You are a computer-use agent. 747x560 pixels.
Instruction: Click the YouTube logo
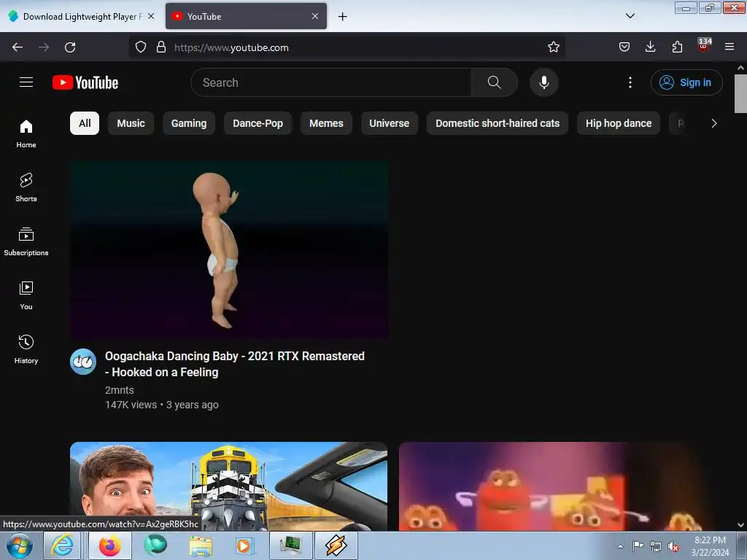pos(85,82)
